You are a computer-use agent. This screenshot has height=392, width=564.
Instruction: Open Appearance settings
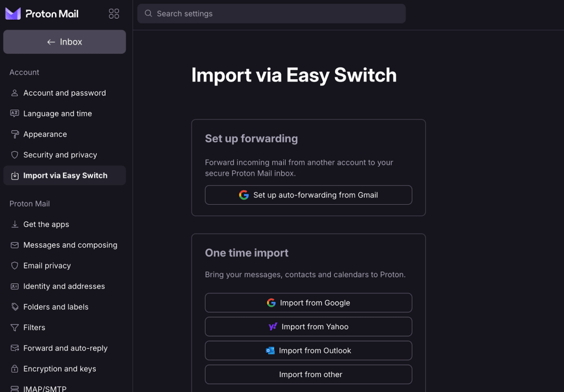65,134
